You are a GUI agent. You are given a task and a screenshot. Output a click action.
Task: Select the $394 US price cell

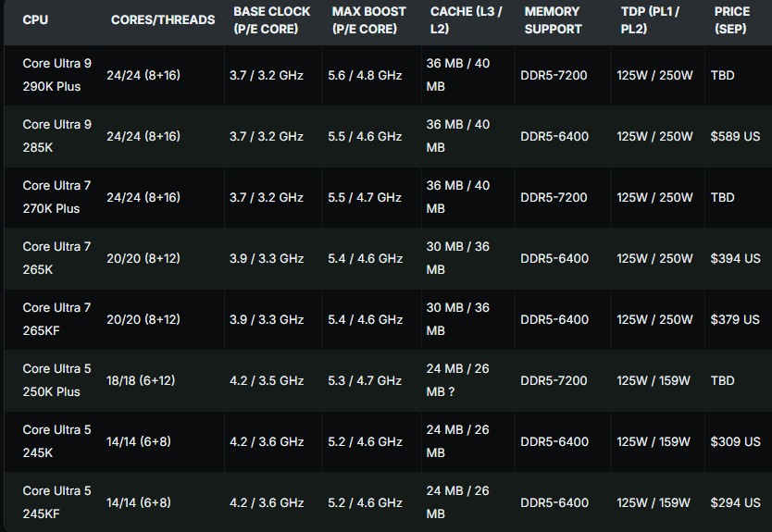(x=735, y=258)
